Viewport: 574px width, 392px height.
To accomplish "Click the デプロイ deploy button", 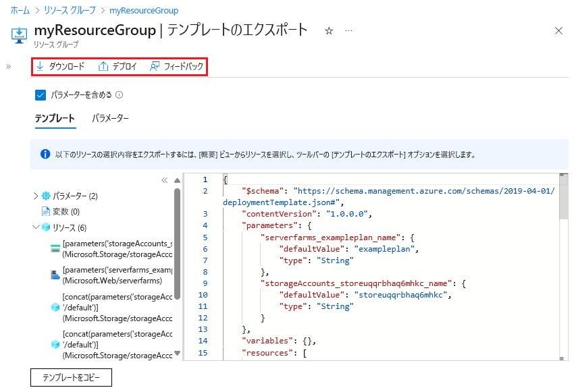I will (118, 66).
